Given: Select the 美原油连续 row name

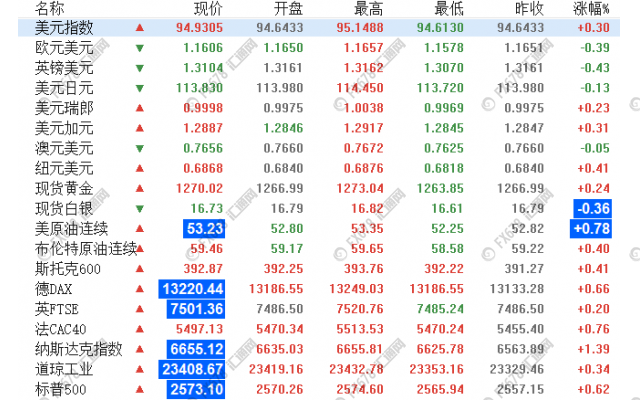Looking at the screenshot, I should coord(71,229).
